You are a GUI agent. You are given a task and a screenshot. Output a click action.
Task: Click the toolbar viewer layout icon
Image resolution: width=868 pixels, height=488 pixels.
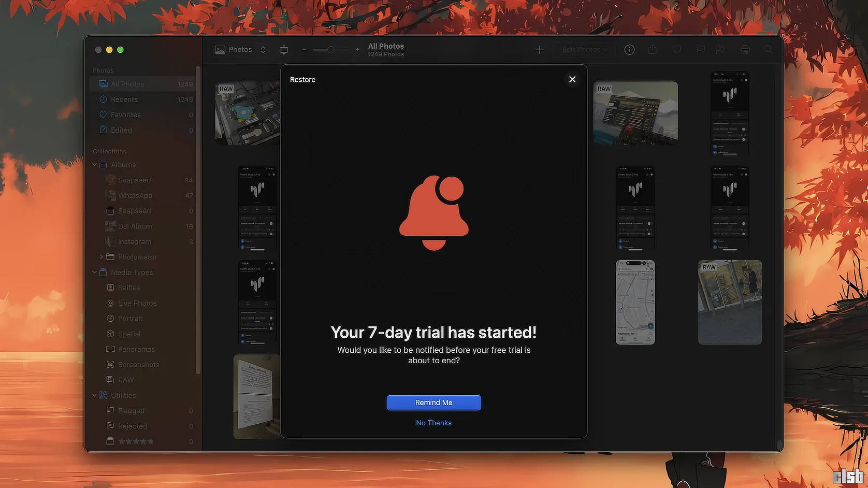click(284, 50)
